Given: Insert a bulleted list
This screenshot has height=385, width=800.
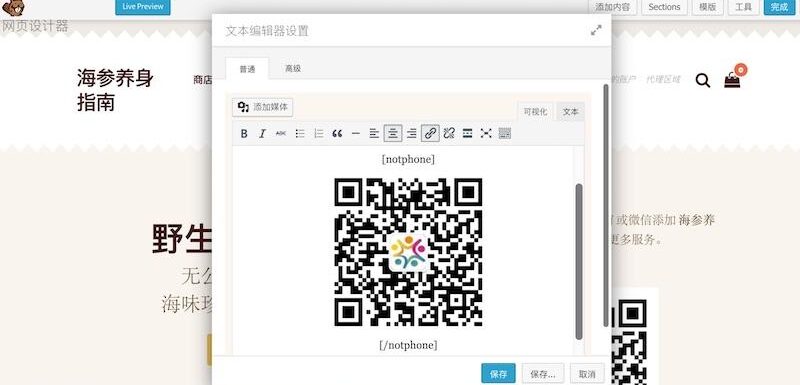Looking at the screenshot, I should click(299, 134).
